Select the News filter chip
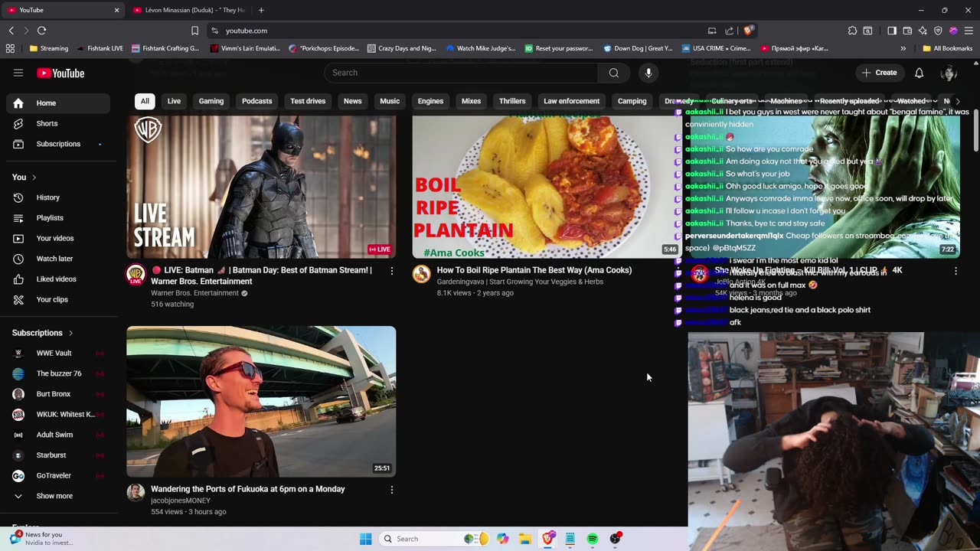980x551 pixels. coord(352,101)
